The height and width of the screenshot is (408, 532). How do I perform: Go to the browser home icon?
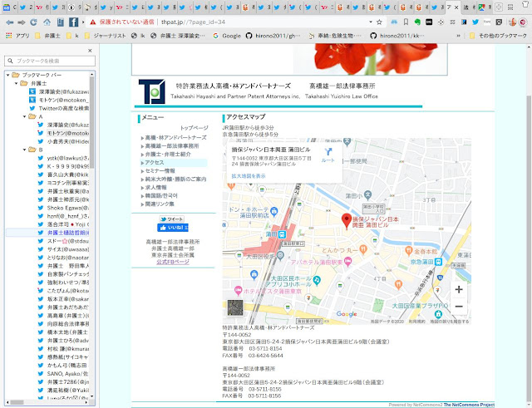point(47,22)
